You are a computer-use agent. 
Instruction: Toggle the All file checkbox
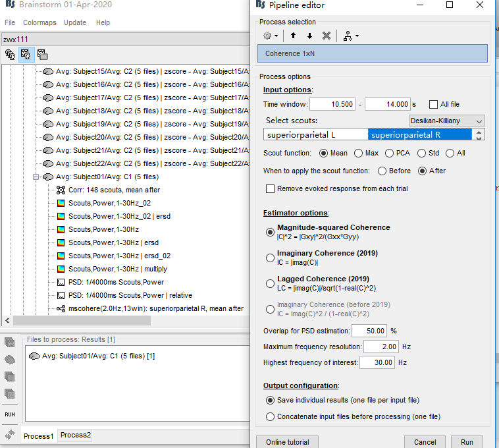click(x=433, y=105)
